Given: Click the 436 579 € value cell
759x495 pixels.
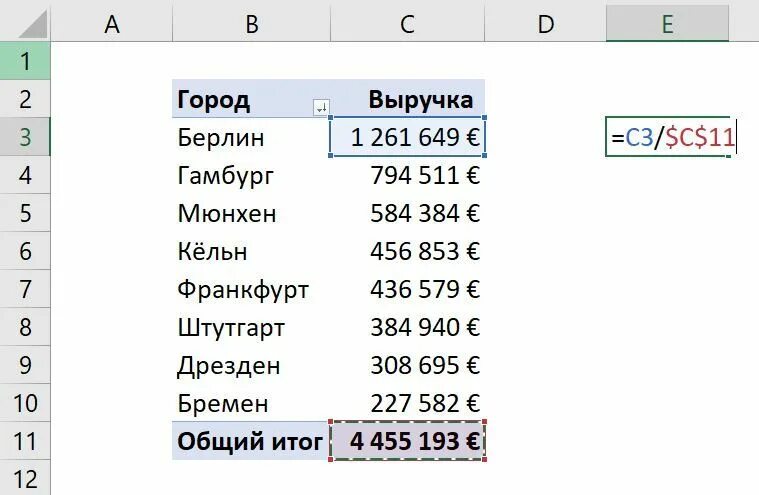Looking at the screenshot, I should (408, 289).
